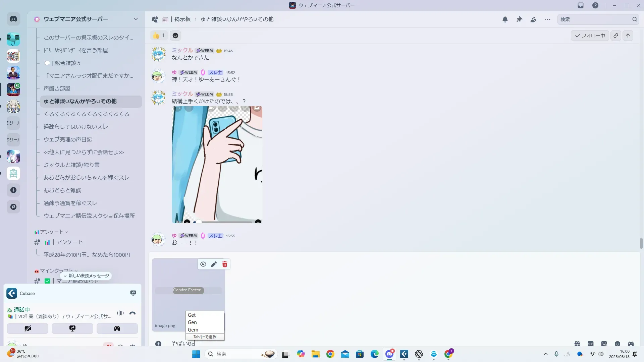
Task: Open the 声置き部屋 thread
Action: point(57,88)
